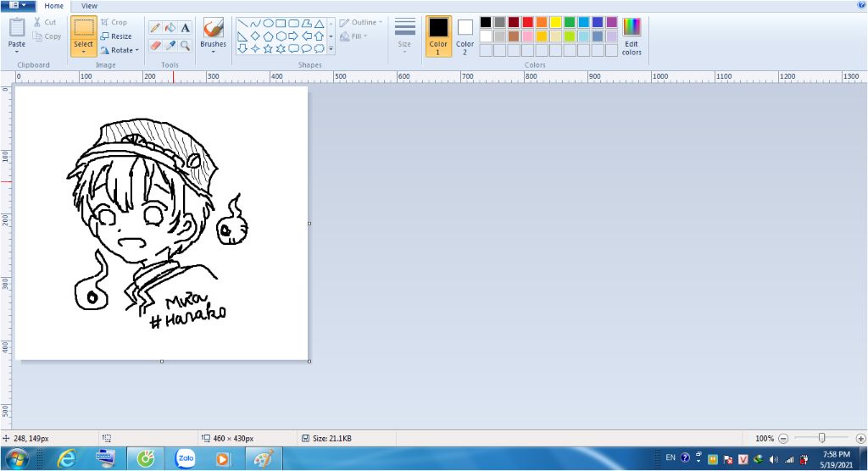Pick the pink color swatch
The height and width of the screenshot is (471, 868).
527,36
